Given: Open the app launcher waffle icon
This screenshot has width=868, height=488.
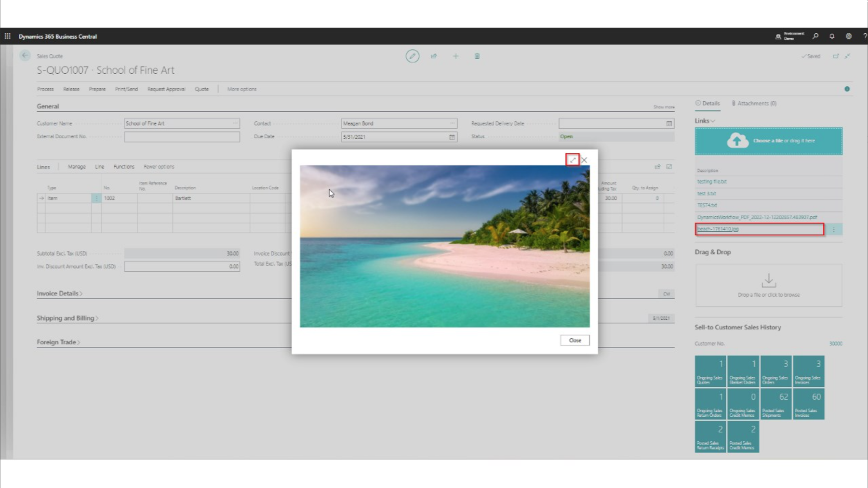Looking at the screenshot, I should (x=8, y=36).
